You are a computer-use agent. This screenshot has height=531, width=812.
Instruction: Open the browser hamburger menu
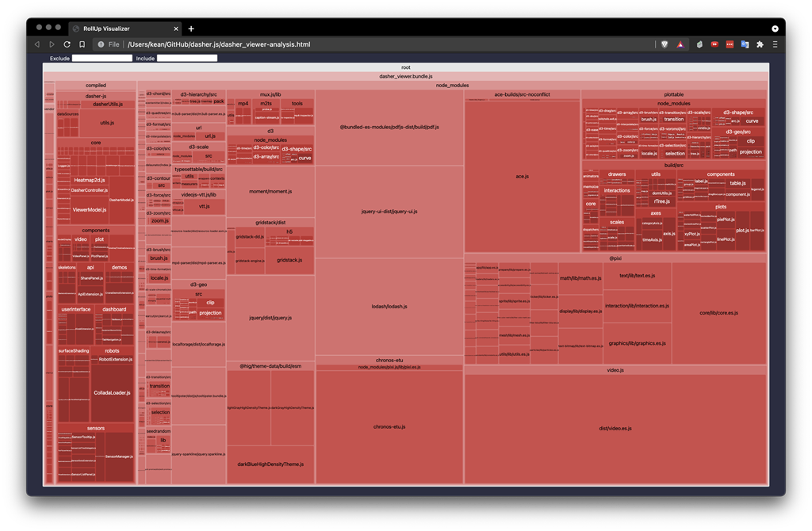[x=775, y=44]
